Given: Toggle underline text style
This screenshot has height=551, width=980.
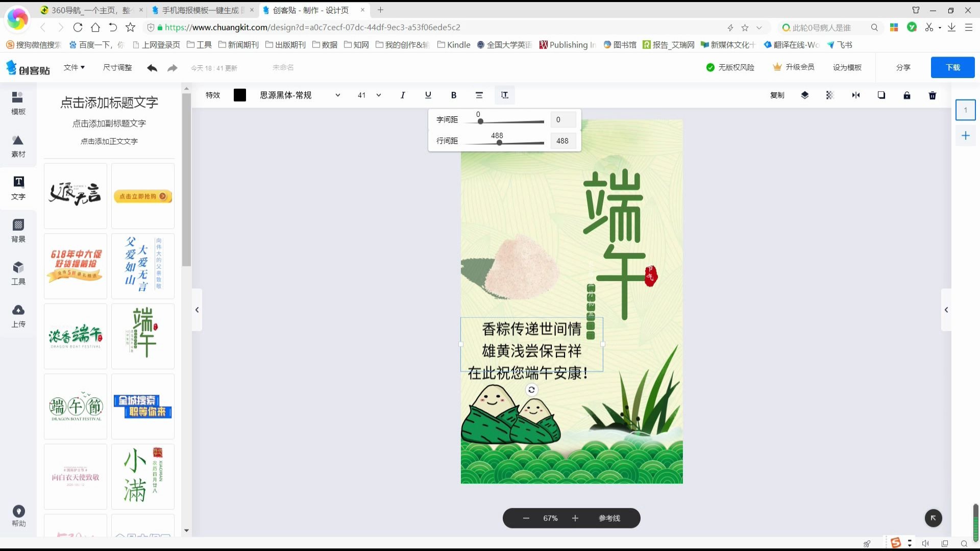Looking at the screenshot, I should tap(428, 95).
